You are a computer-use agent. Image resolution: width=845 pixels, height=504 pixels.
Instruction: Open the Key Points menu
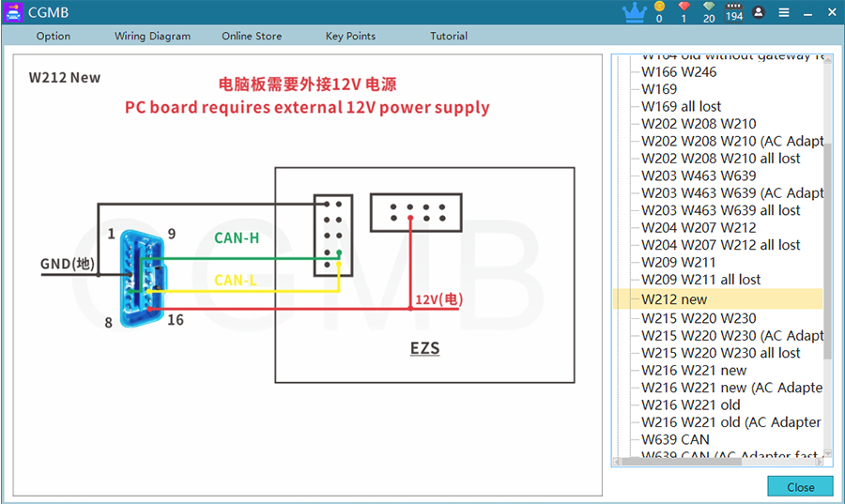tap(350, 36)
